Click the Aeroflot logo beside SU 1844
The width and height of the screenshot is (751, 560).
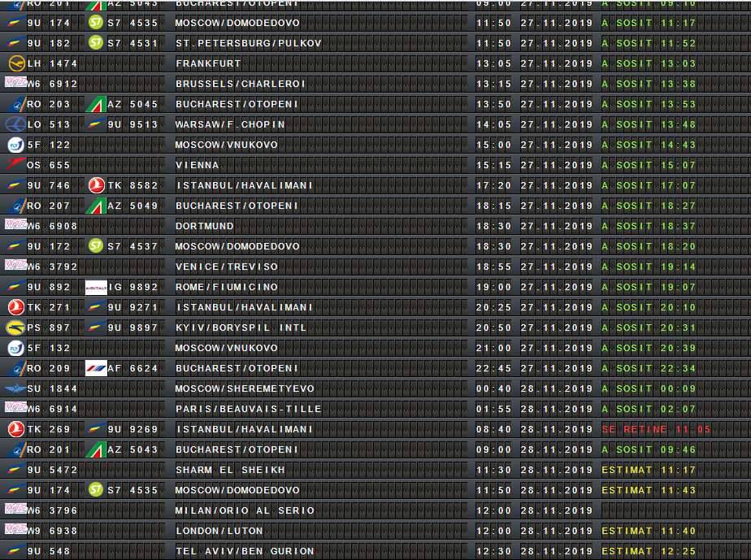pos(15,389)
